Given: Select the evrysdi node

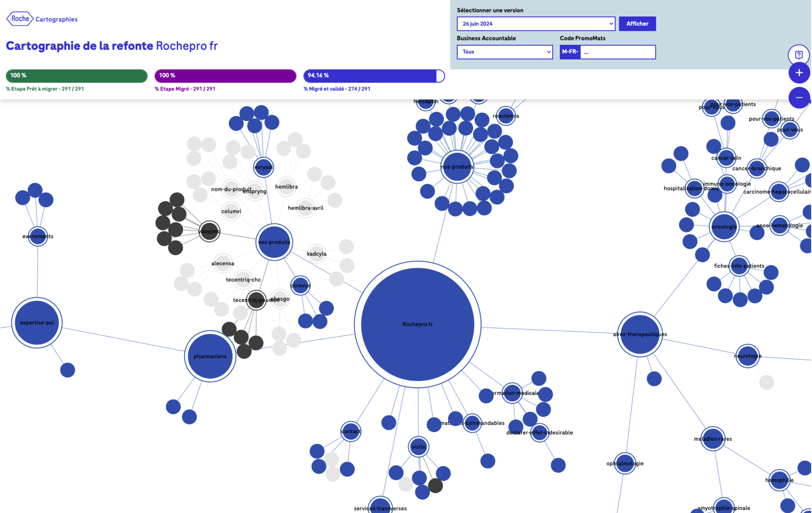Looking at the screenshot, I should (x=263, y=167).
